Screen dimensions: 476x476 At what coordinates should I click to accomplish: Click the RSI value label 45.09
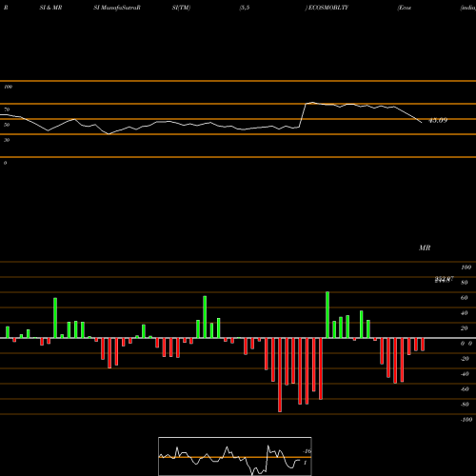[438, 120]
